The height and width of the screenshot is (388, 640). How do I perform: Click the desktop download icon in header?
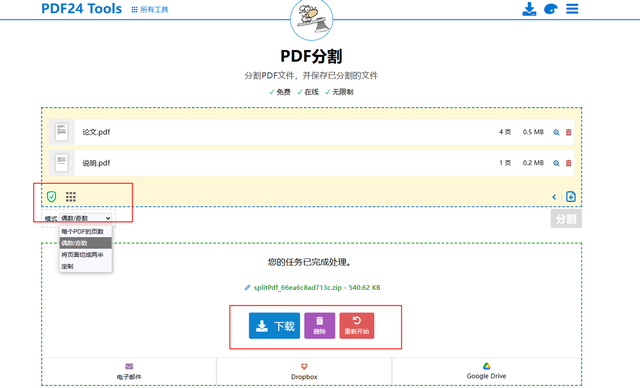(x=529, y=9)
